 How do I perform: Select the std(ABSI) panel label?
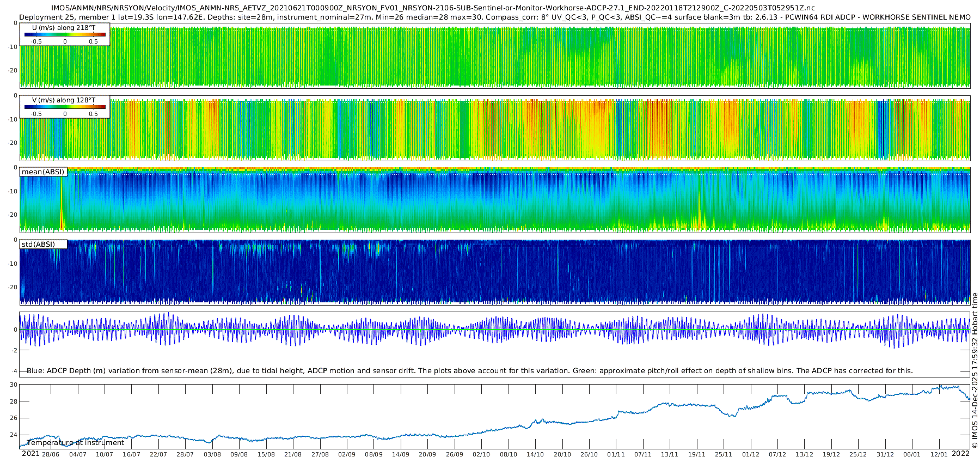click(x=38, y=245)
